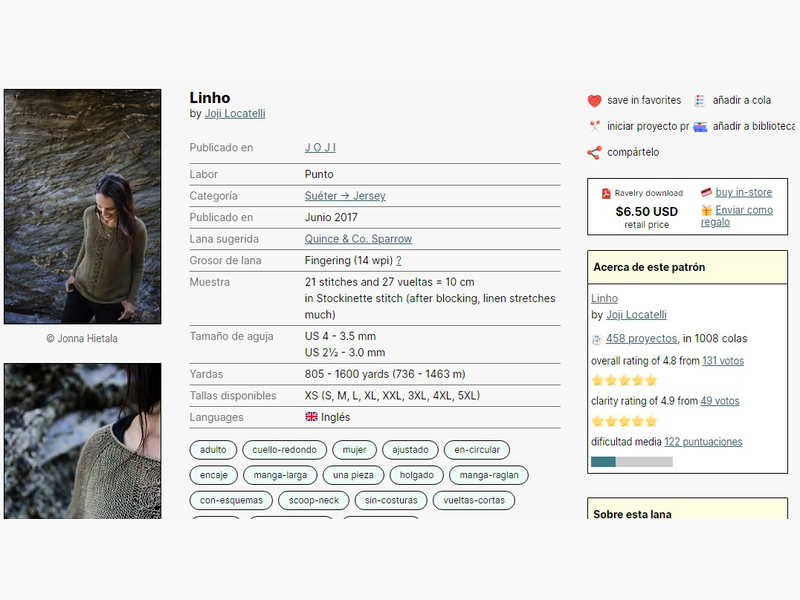Click the gift icon beside Enviar como regalo
Image resolution: width=800 pixels, height=600 pixels.
(x=706, y=210)
